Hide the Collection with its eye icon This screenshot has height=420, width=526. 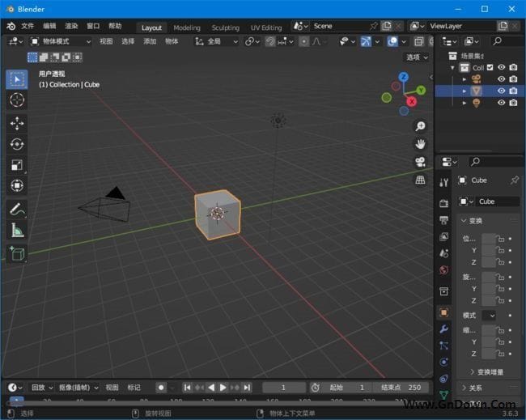tap(501, 68)
